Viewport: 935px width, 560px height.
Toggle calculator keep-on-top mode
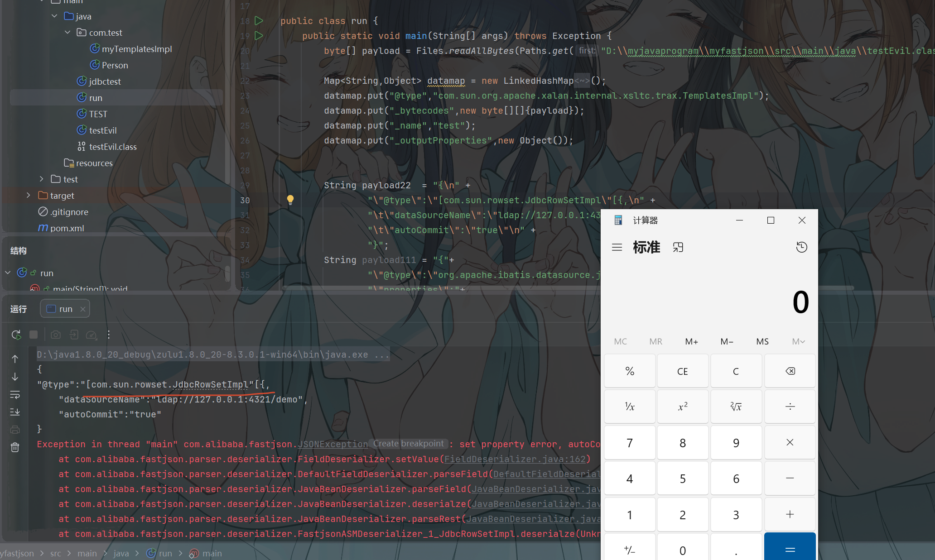[678, 247]
